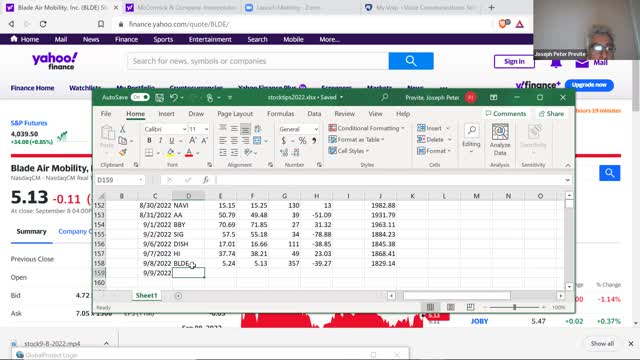Viewport: 640px width, 360px height.
Task: Apply the yellow Fill Color swatch
Action: (170, 153)
